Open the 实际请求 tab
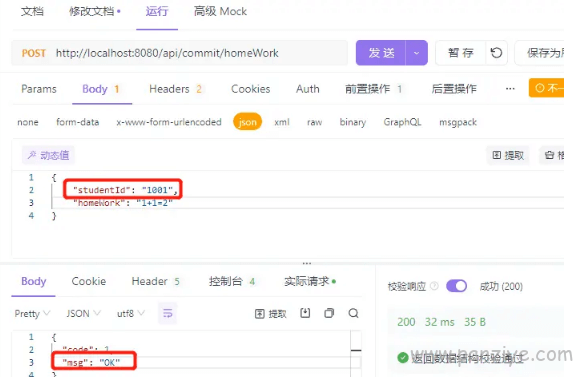 point(310,281)
